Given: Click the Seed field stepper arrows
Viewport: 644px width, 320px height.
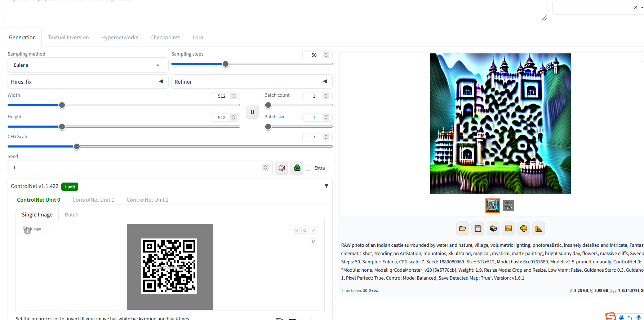Looking at the screenshot, I should tap(266, 167).
